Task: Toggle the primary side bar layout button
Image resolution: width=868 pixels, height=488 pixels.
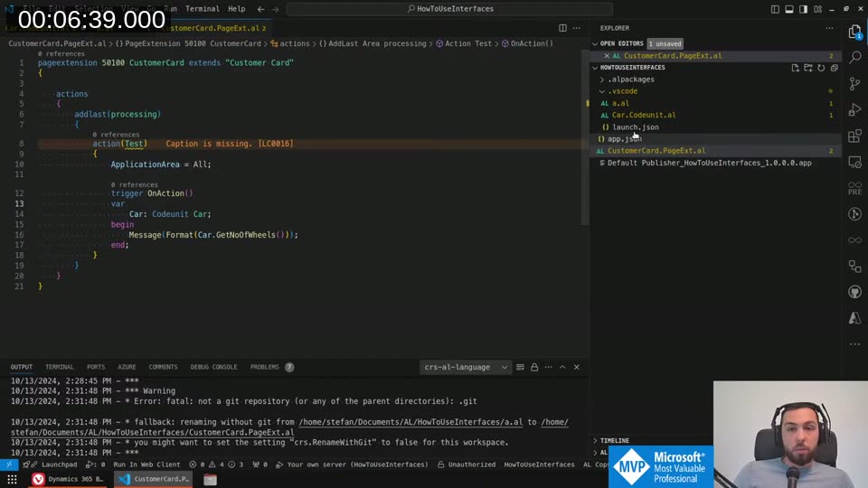Action: (775, 9)
